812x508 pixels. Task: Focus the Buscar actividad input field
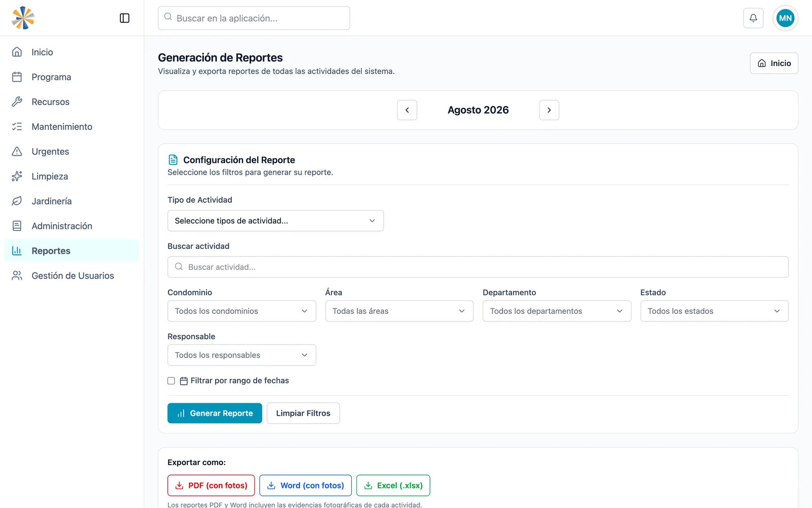click(478, 267)
